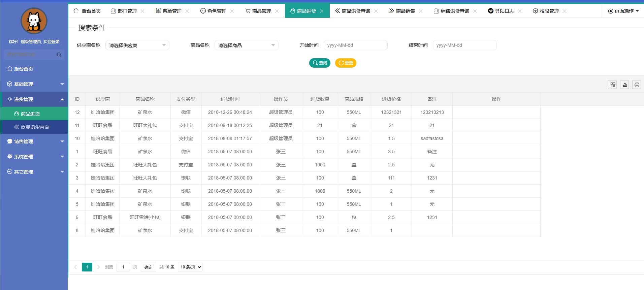
Task: Open the 10 条/页 page size selector
Action: [x=190, y=267]
